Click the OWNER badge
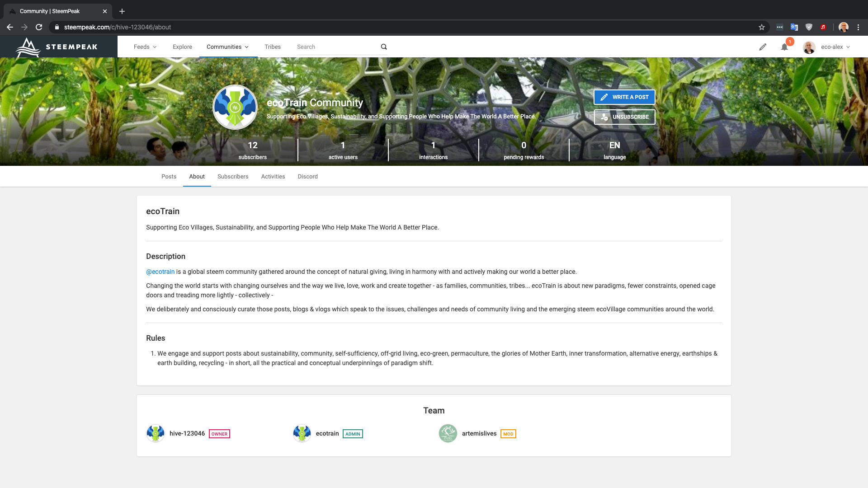The height and width of the screenshot is (488, 868). tap(219, 434)
